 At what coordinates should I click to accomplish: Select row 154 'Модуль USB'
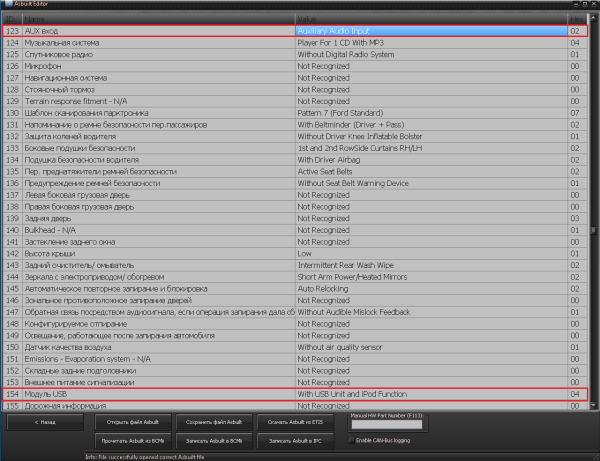point(150,395)
